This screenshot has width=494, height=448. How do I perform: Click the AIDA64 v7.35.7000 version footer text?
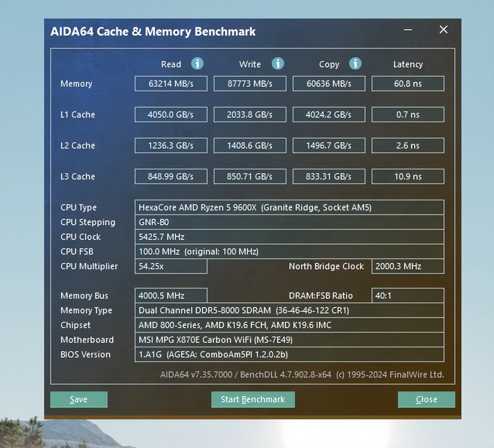point(302,374)
